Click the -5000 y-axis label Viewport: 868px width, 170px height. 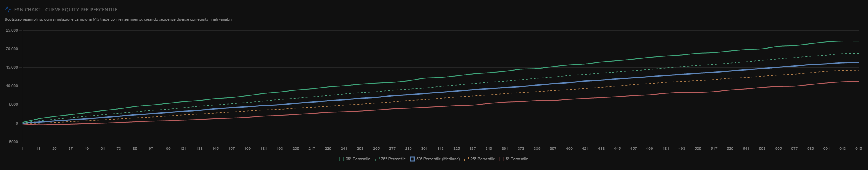13,142
